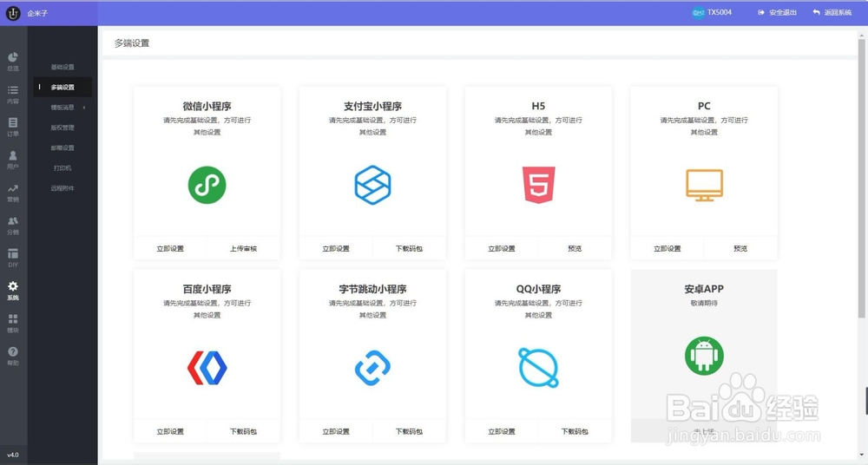Click the 微信小程序 card title
Image resolution: width=868 pixels, height=465 pixels.
207,106
